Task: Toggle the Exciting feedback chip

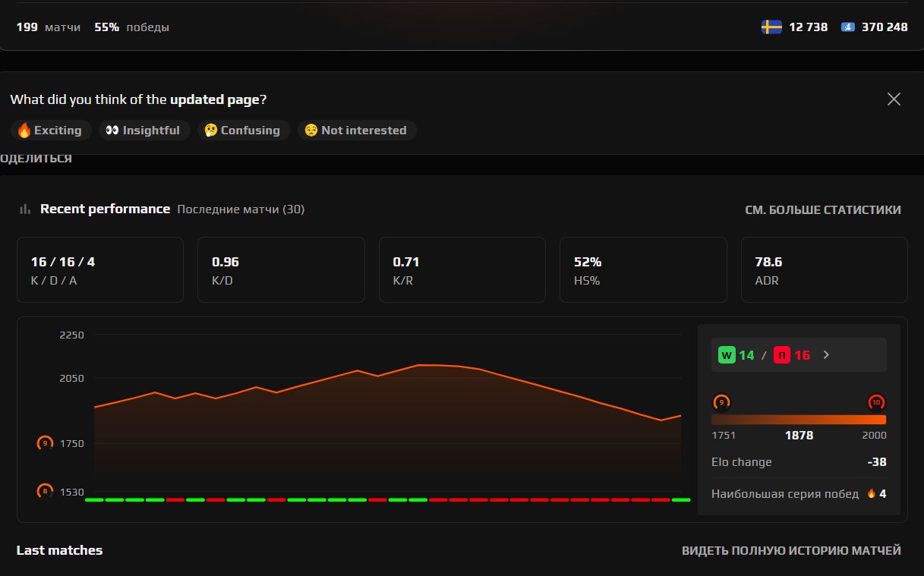Action: click(x=50, y=130)
